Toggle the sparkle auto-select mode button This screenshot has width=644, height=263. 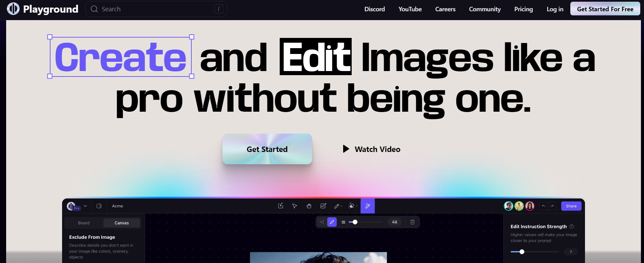pos(322,222)
